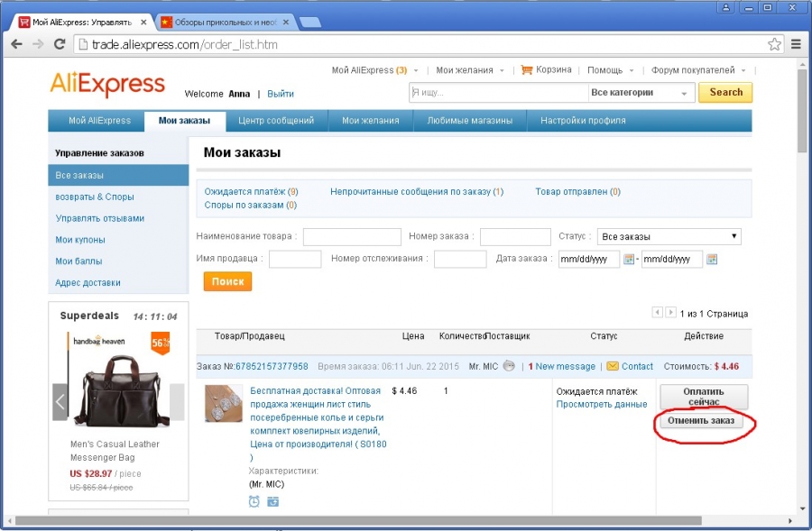The image size is (812, 531).
Task: Click the Номер отслеживания input field
Action: tap(460, 259)
